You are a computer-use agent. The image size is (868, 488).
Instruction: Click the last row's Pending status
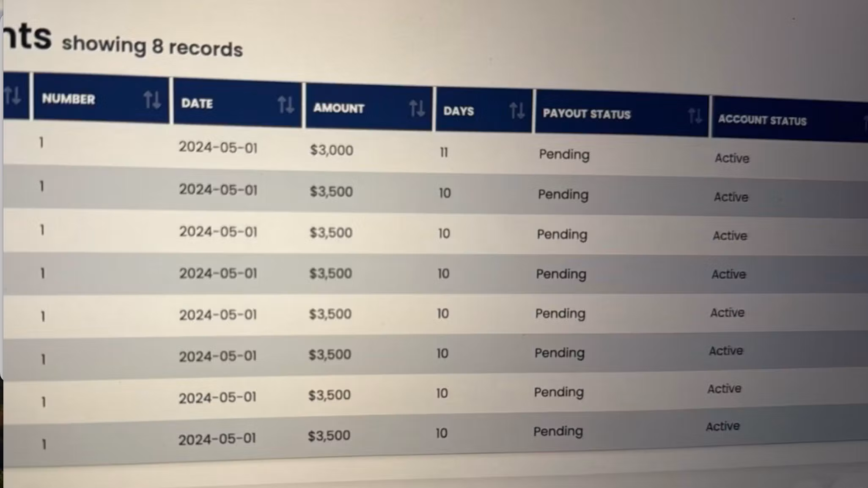[558, 431]
